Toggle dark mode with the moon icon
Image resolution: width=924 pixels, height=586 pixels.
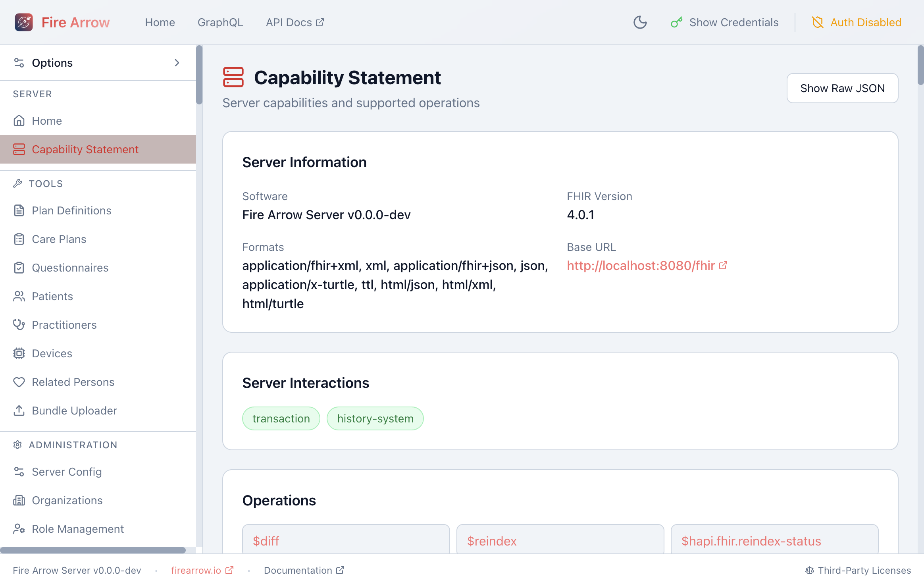[639, 22]
